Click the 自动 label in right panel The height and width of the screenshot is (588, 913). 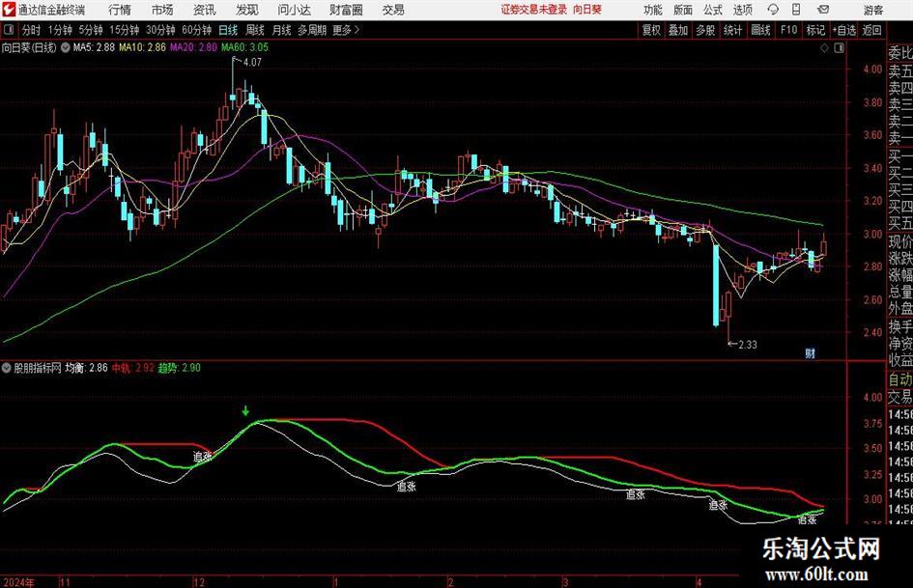[900, 380]
